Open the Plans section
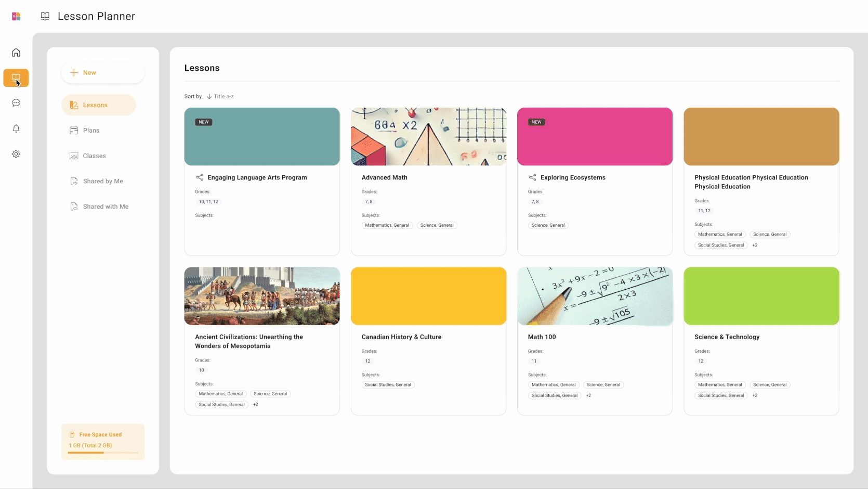 91,131
